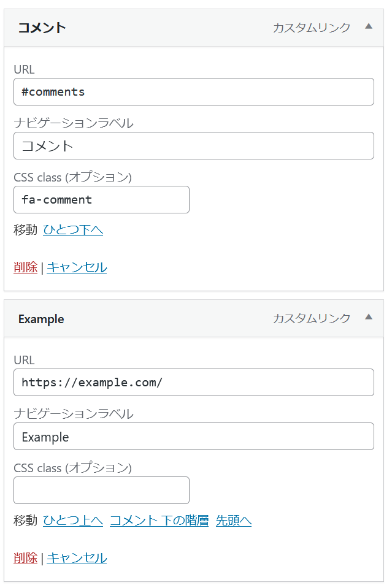Focus the empty CSS class field
Viewport: 392px width, 585px height.
click(101, 491)
